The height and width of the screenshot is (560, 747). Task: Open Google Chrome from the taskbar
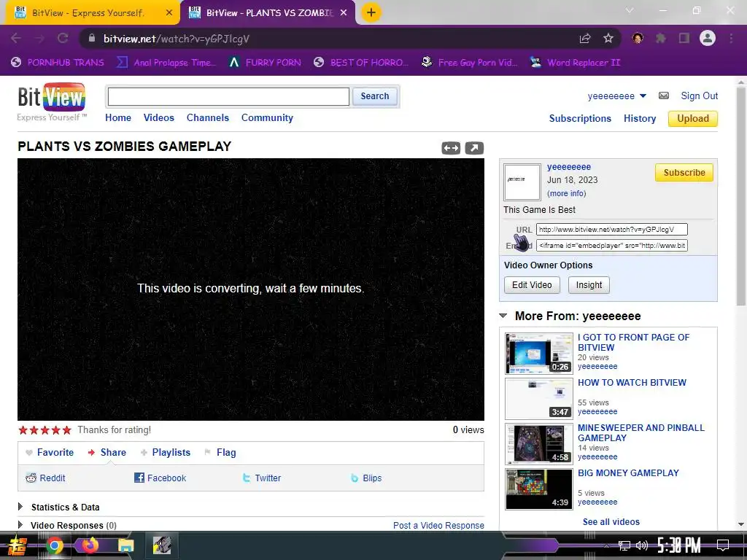pos(54,545)
